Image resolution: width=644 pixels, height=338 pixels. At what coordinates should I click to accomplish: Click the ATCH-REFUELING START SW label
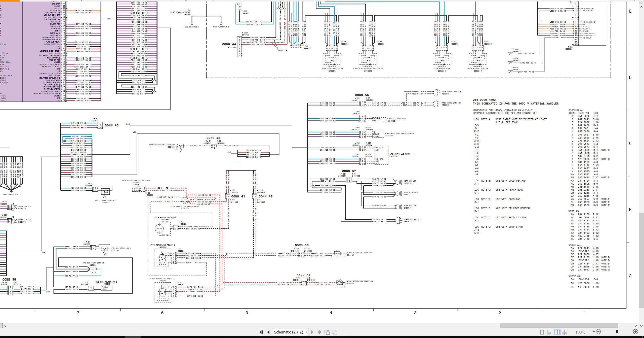360,281
